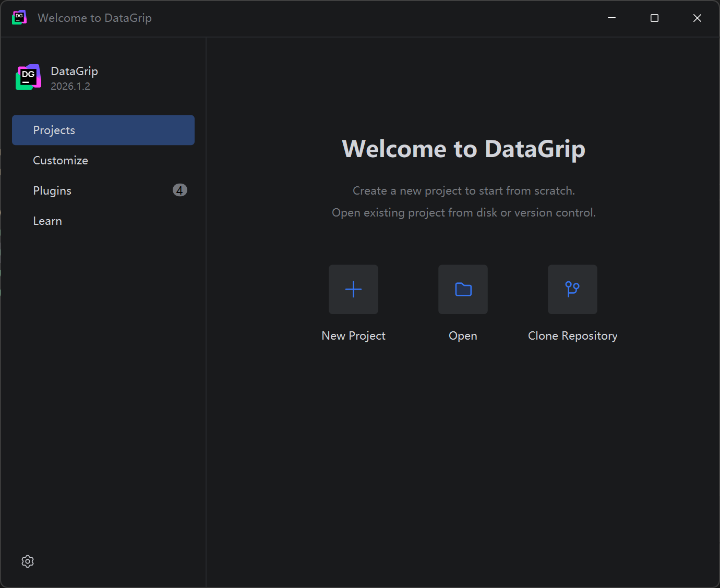Screen dimensions: 720x588
Task: Minimize the Welcome to DataGrip window
Action: (611, 18)
